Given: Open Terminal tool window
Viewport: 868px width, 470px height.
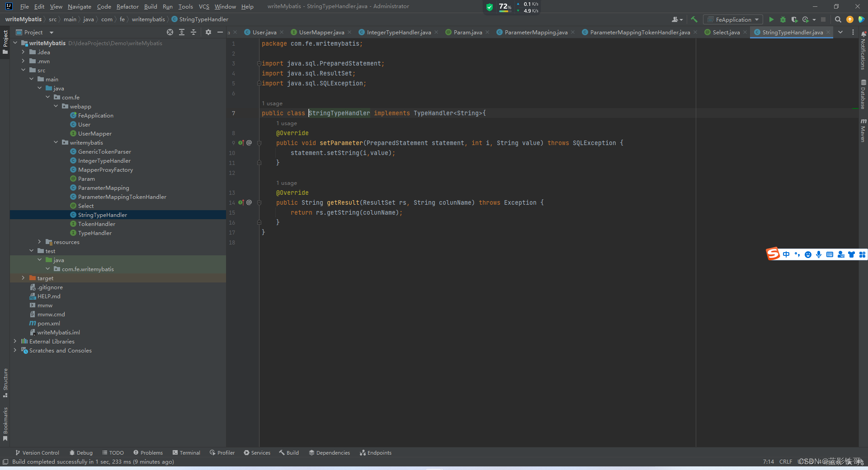Looking at the screenshot, I should (186, 452).
